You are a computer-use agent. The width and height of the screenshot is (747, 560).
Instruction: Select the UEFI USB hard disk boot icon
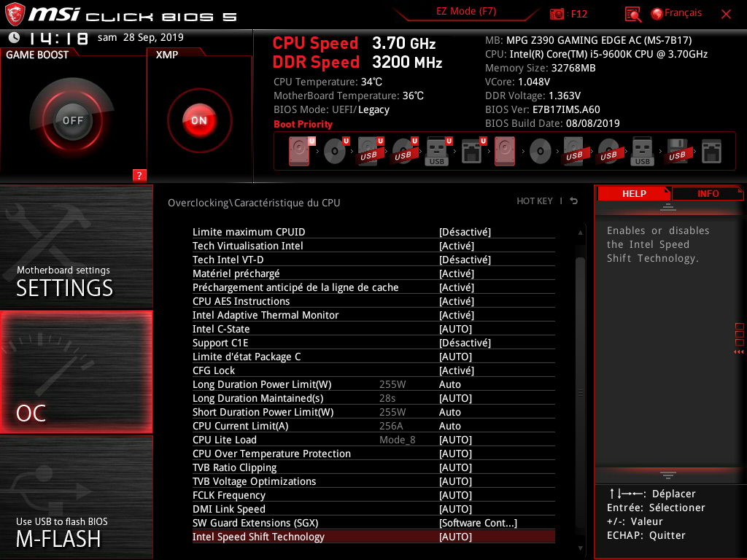370,151
